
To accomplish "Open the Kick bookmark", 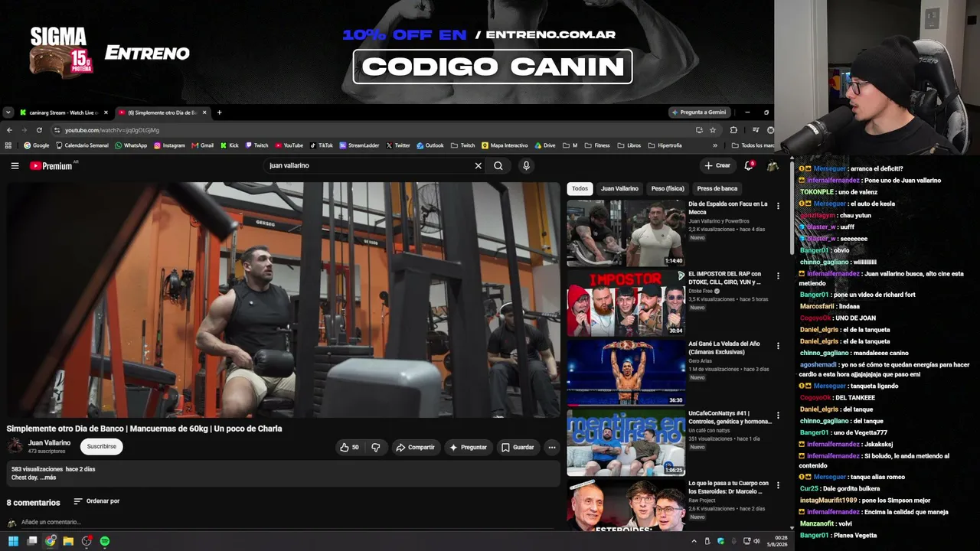I will [229, 145].
